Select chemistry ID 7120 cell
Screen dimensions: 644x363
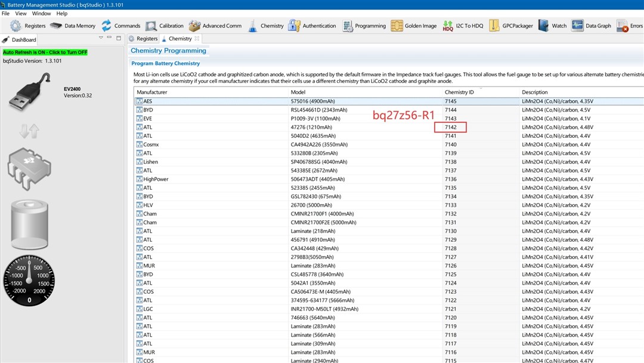tap(451, 318)
